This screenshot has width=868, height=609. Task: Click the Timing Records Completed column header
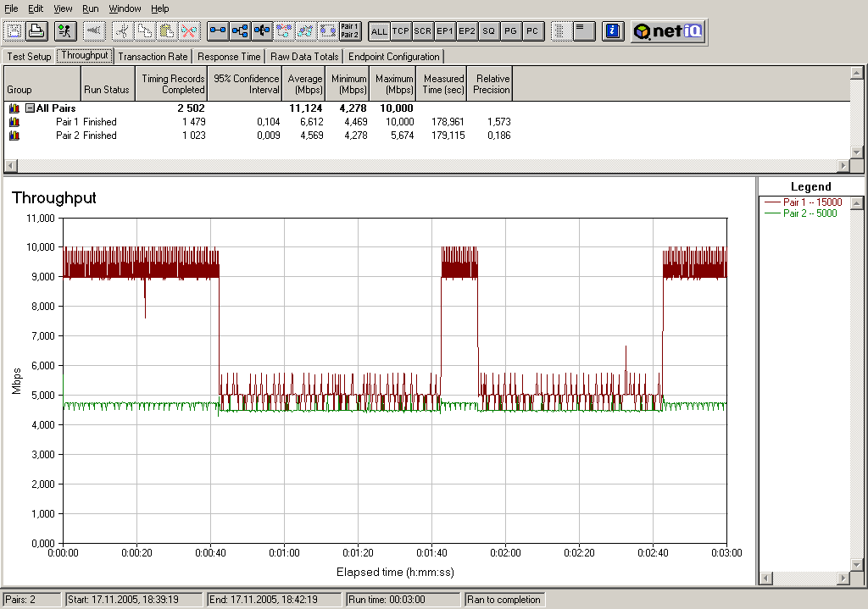172,84
